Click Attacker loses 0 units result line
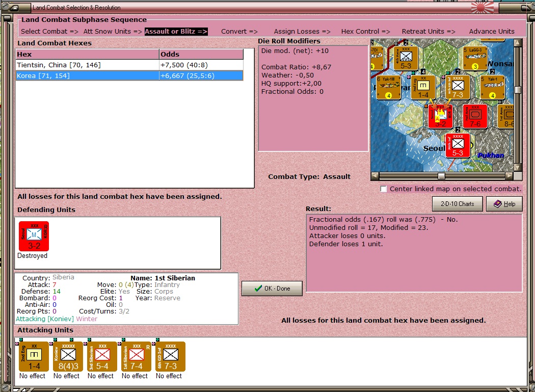Screen dimensions: 535x392 click(x=347, y=236)
